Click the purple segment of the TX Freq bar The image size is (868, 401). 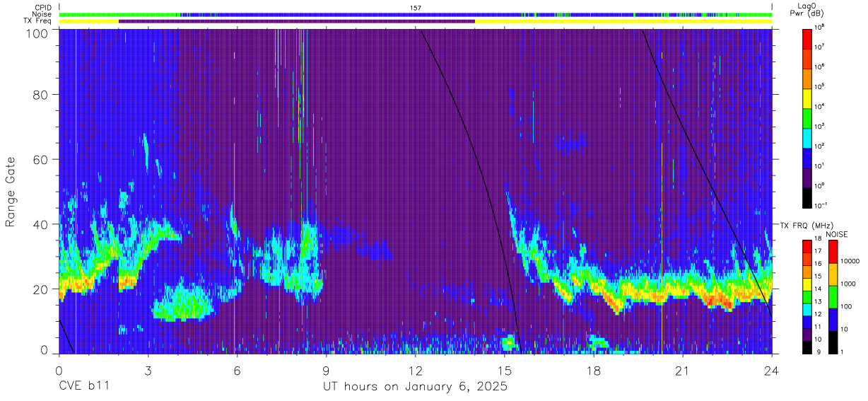(x=297, y=21)
